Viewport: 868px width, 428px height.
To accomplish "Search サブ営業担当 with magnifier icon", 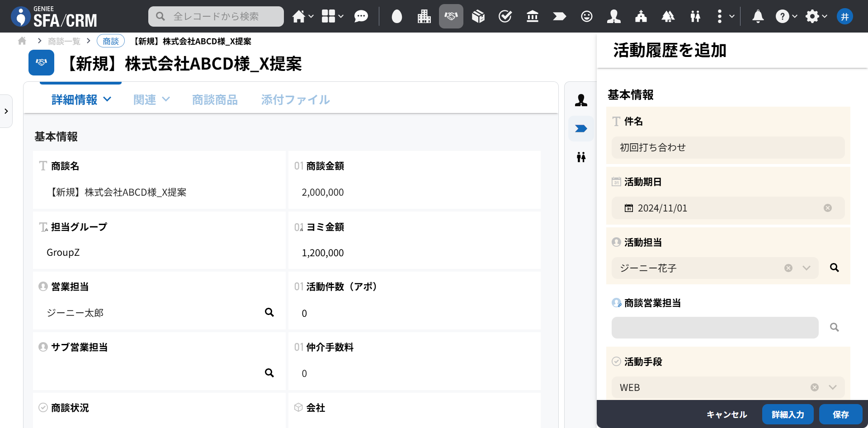I will pos(269,373).
